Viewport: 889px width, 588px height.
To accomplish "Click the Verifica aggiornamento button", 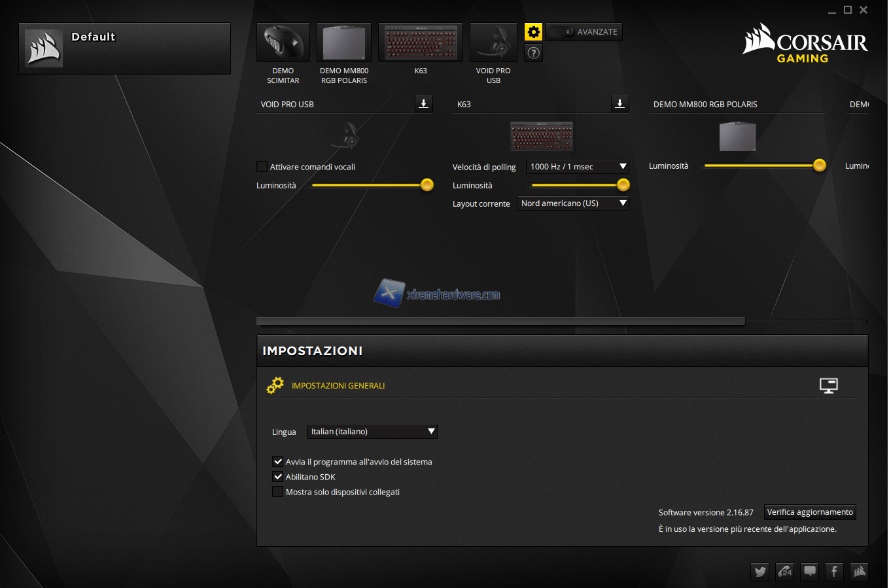I will pyautogui.click(x=810, y=512).
